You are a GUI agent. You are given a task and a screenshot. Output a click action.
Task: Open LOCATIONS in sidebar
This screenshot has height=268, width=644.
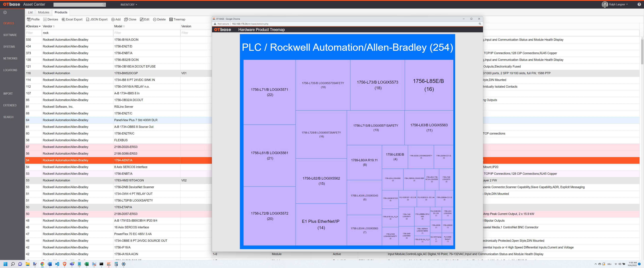click(x=10, y=70)
